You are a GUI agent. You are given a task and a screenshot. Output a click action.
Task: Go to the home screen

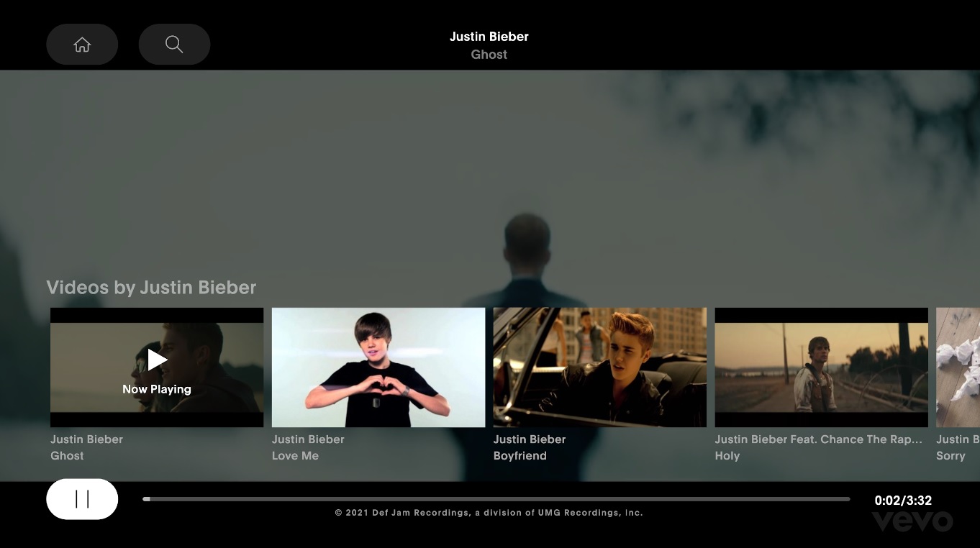[82, 45]
